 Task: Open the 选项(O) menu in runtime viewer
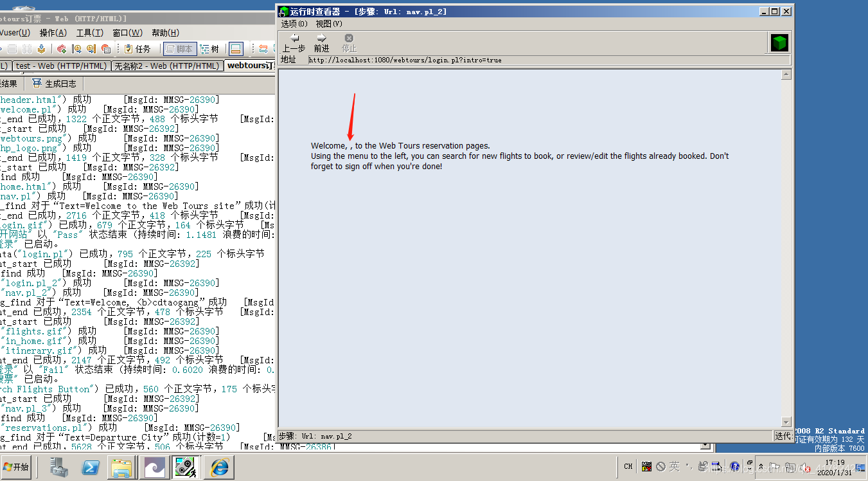[x=294, y=23]
